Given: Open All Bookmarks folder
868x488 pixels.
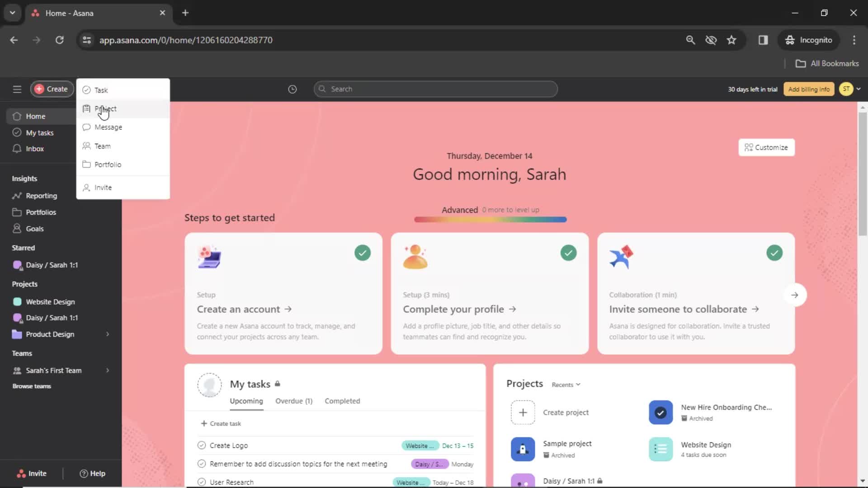Looking at the screenshot, I should point(827,63).
